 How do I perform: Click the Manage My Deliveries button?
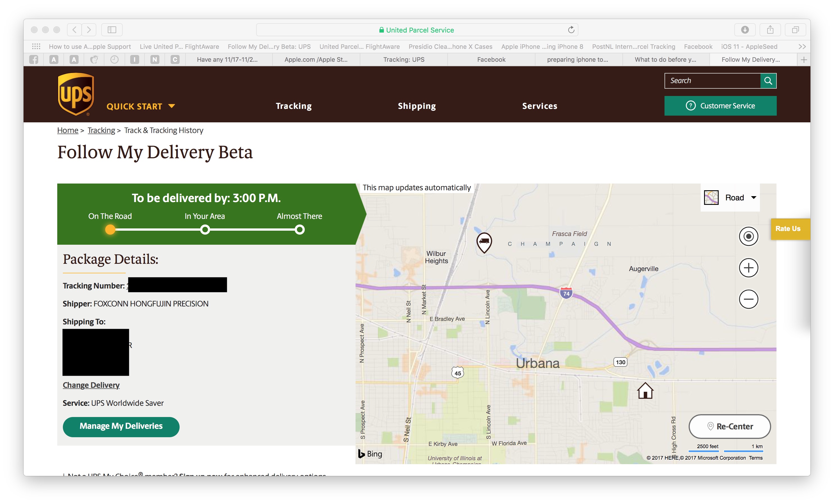point(121,426)
